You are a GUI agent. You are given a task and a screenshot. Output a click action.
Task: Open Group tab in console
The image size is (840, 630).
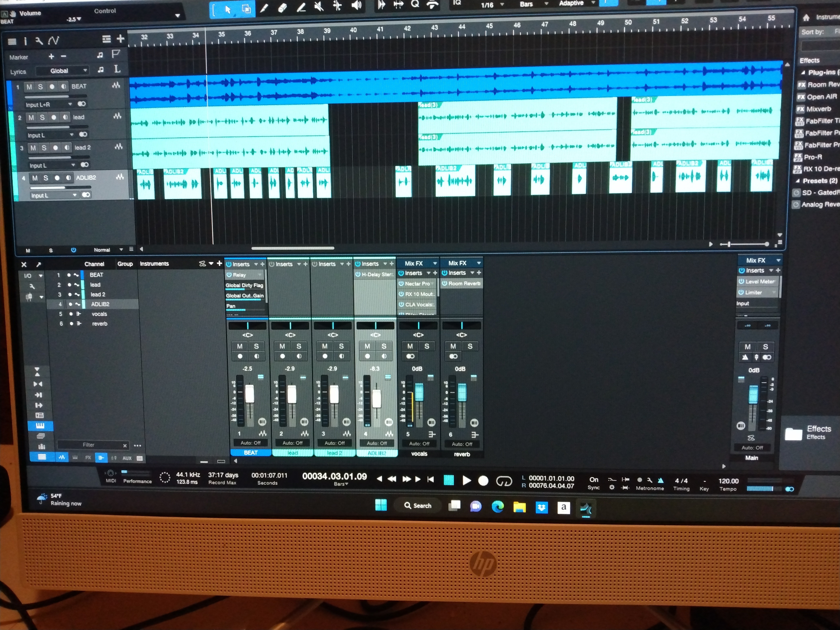[x=125, y=264]
